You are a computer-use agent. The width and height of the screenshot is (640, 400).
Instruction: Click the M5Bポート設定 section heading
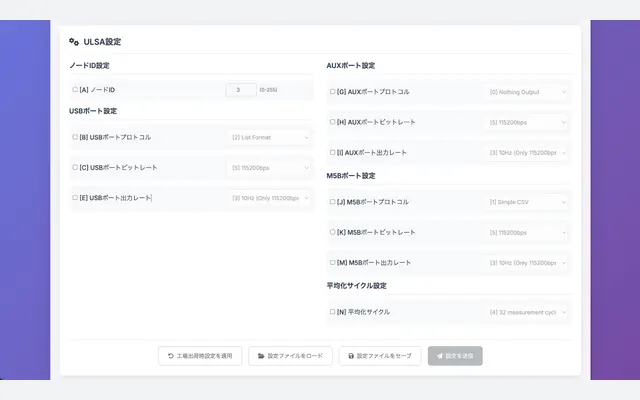(351, 176)
